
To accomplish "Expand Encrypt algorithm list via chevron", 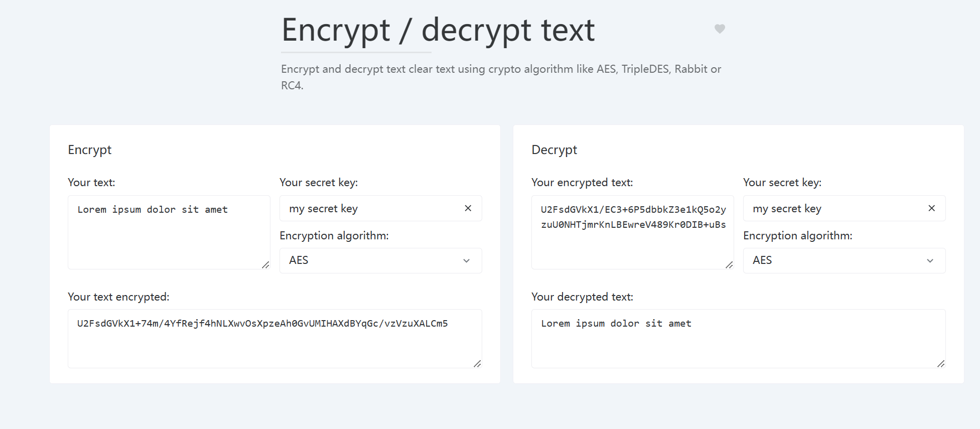I will [466, 260].
